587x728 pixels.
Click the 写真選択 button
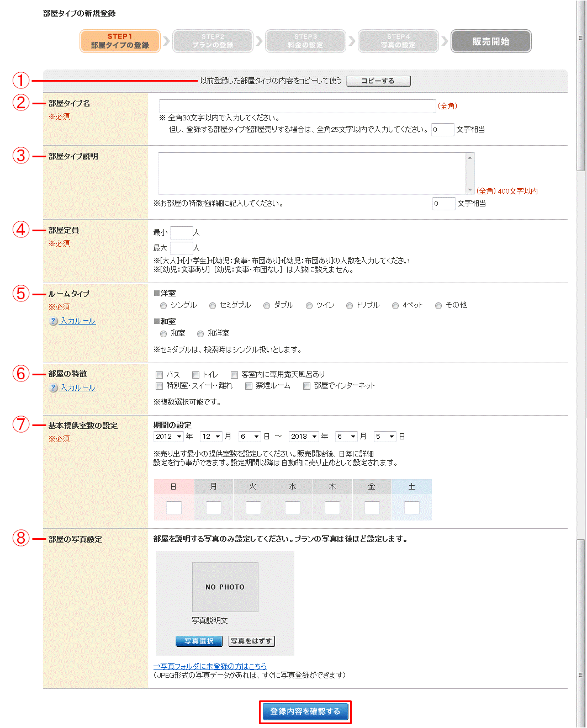tap(199, 641)
